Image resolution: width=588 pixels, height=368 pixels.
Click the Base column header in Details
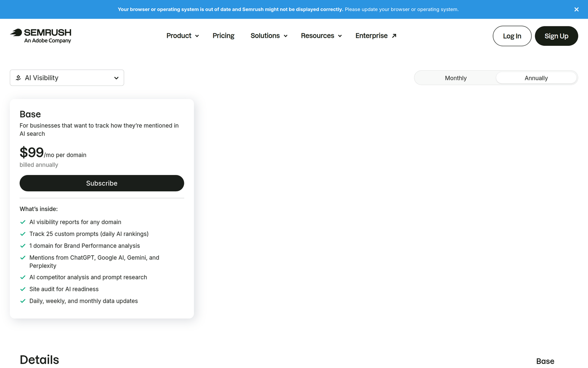pos(545,361)
